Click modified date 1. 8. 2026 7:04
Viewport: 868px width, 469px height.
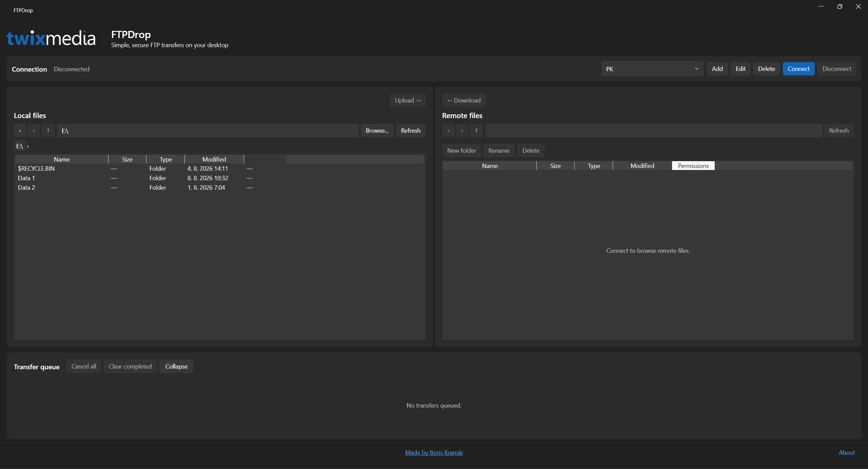click(206, 188)
